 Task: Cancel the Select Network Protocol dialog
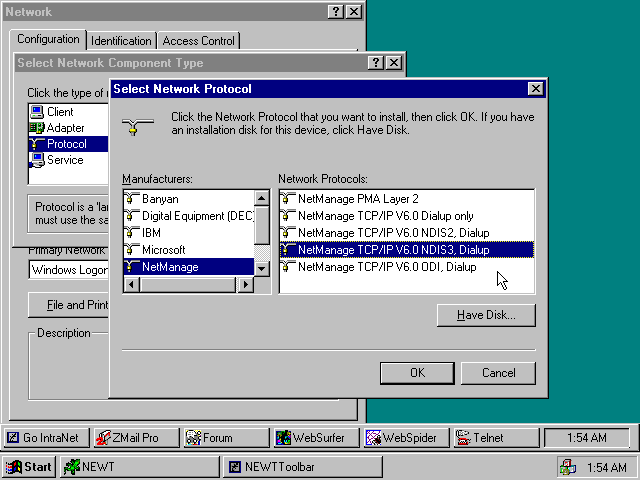click(x=498, y=373)
